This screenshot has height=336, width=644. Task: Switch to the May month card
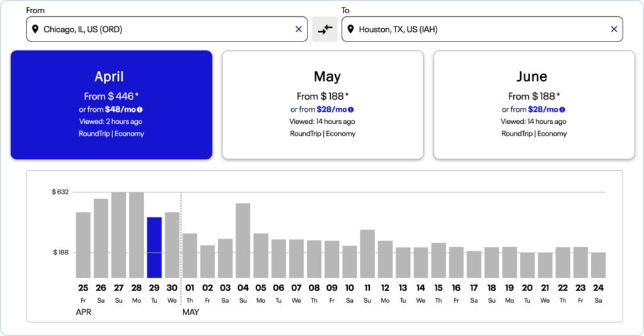[x=323, y=104]
